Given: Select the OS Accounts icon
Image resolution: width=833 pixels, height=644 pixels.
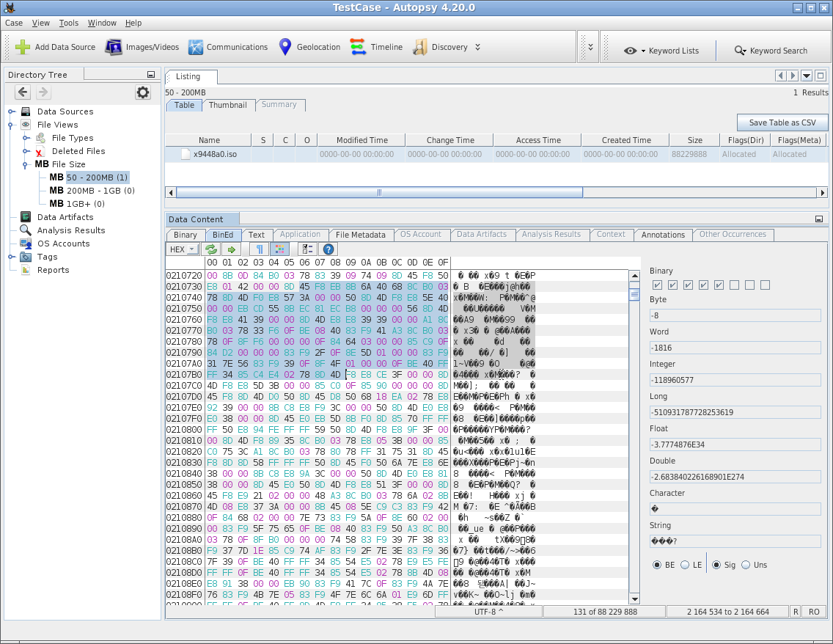Looking at the screenshot, I should coord(26,244).
